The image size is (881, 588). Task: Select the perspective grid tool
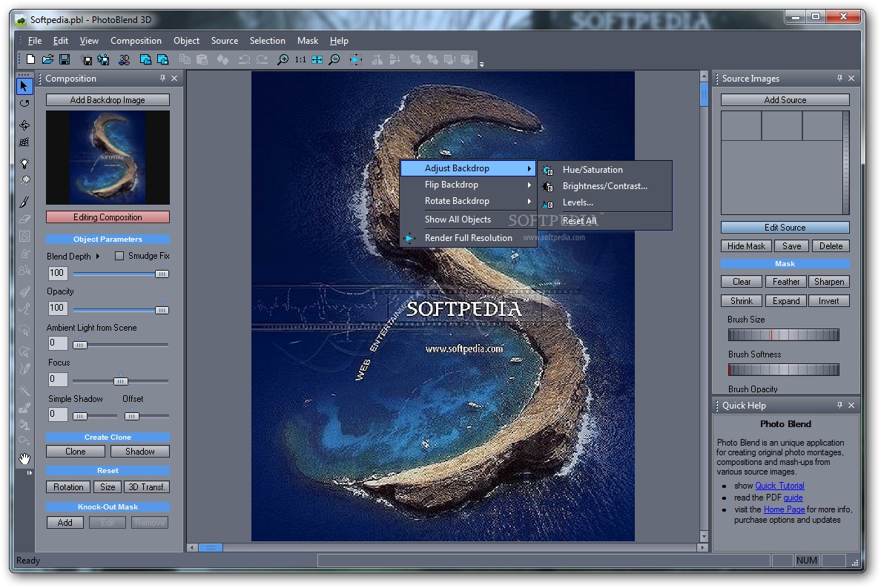pyautogui.click(x=24, y=142)
